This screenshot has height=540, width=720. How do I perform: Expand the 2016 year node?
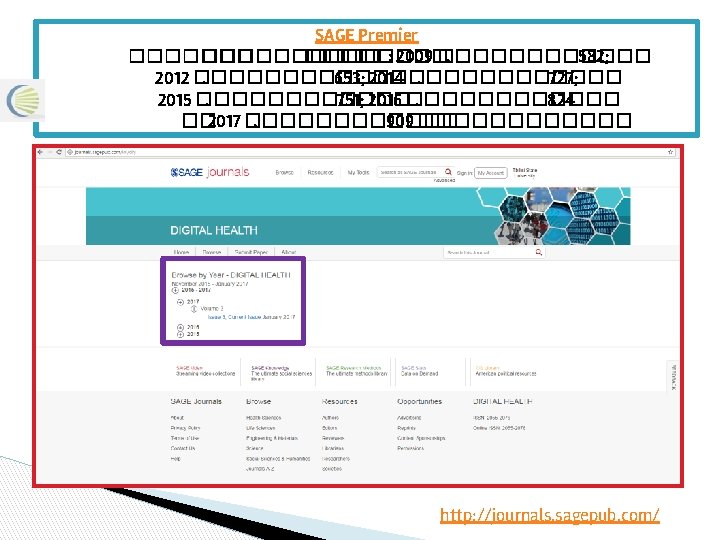(x=180, y=327)
